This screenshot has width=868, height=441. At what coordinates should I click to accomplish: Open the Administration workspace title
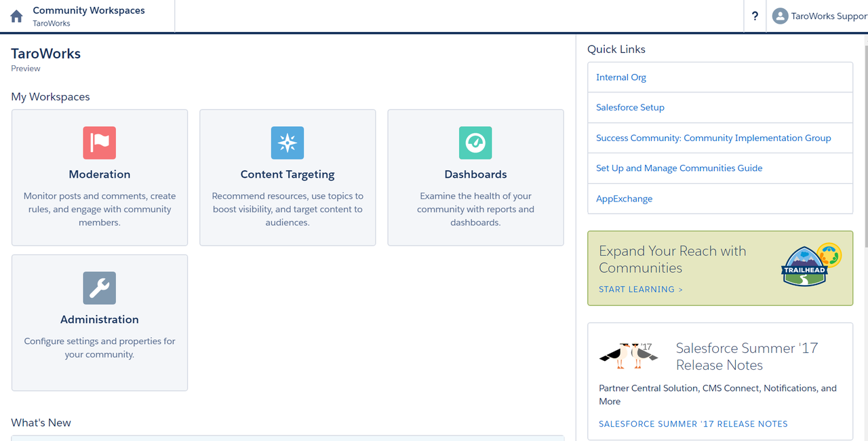(100, 320)
